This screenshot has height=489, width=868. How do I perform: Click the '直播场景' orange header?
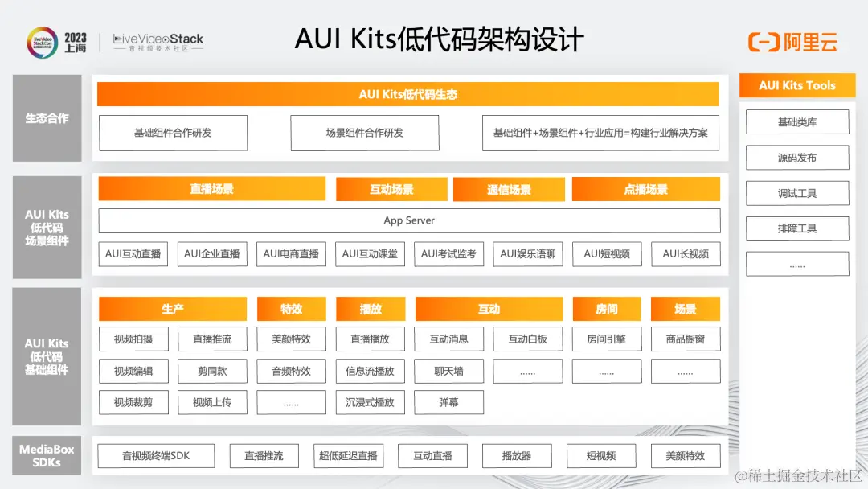212,189
